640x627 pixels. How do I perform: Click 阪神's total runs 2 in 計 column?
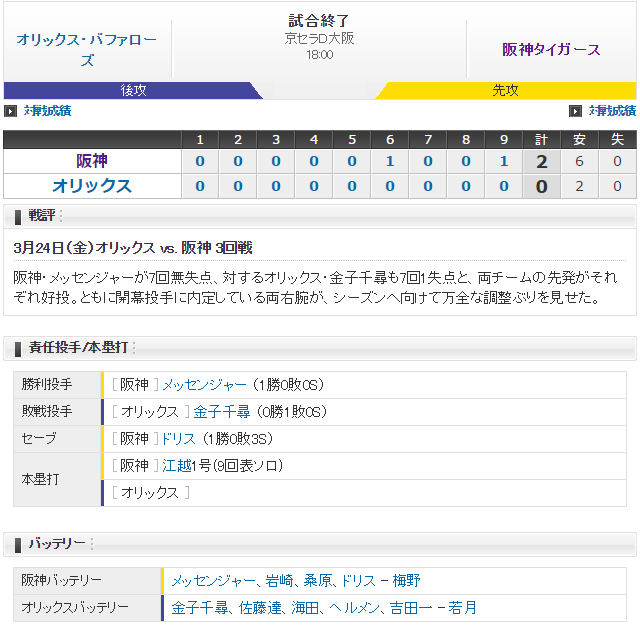[542, 162]
